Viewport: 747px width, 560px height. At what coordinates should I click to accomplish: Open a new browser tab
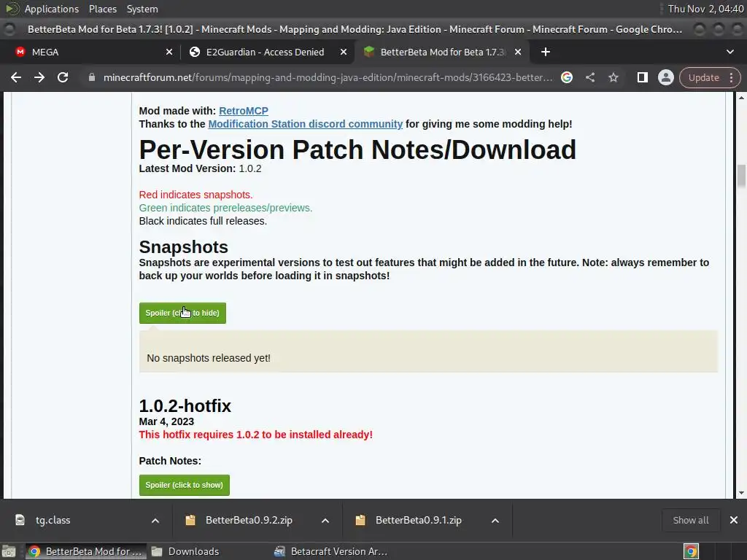[x=546, y=52]
